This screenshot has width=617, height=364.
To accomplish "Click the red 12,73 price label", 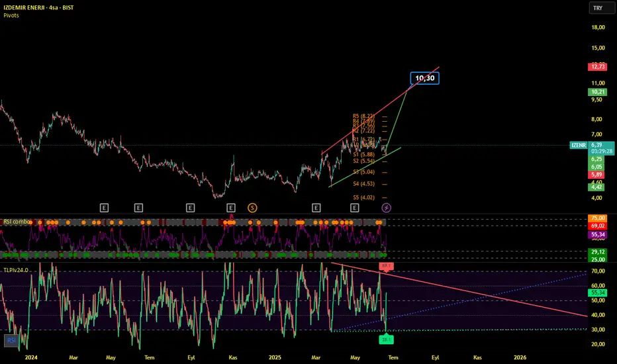I will (597, 67).
